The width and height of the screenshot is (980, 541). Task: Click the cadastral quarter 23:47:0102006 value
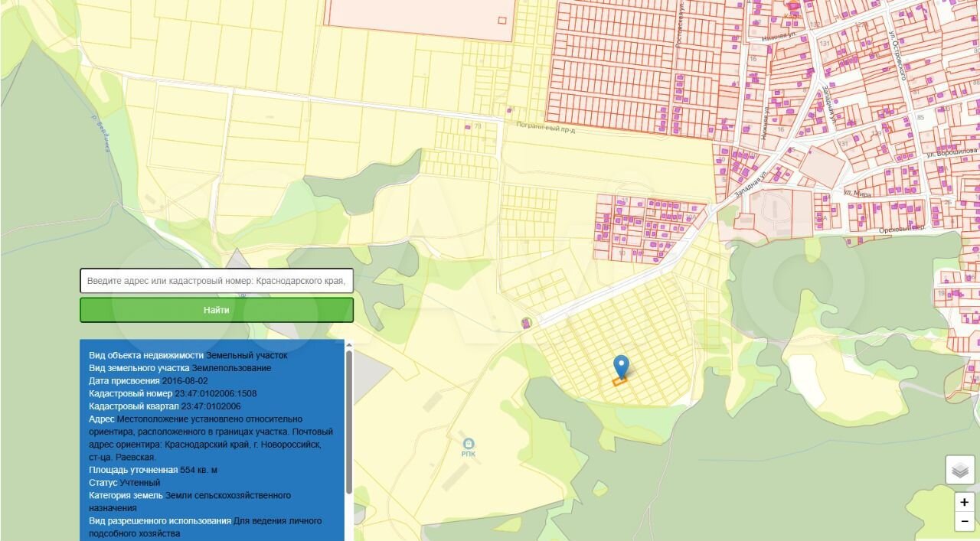tap(211, 406)
